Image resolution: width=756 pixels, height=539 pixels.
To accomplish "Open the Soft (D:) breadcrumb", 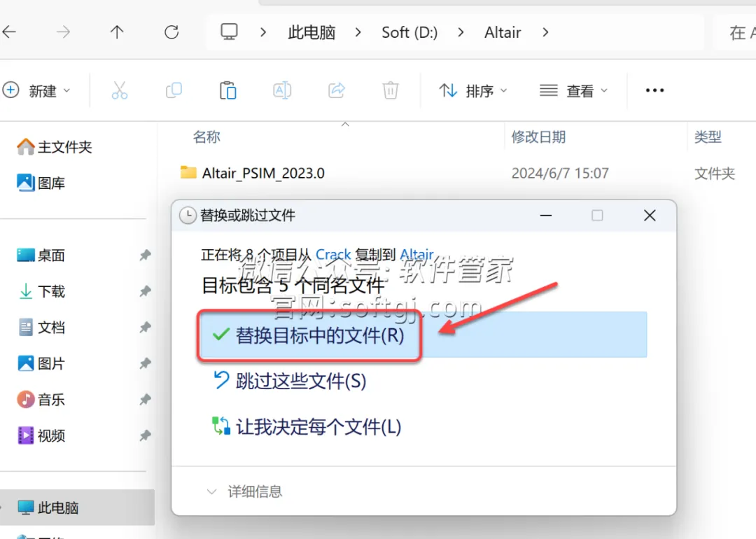I will pyautogui.click(x=409, y=32).
